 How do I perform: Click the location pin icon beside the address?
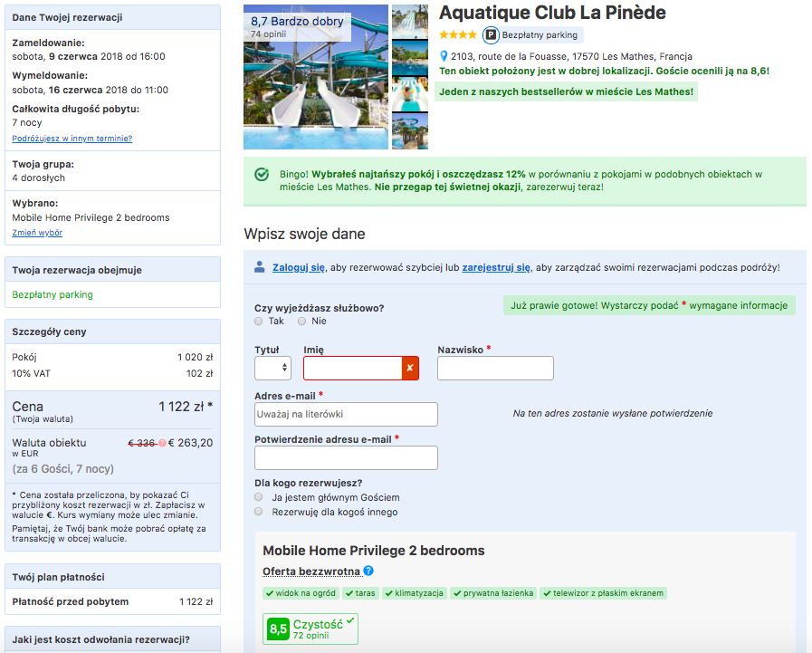coord(444,56)
